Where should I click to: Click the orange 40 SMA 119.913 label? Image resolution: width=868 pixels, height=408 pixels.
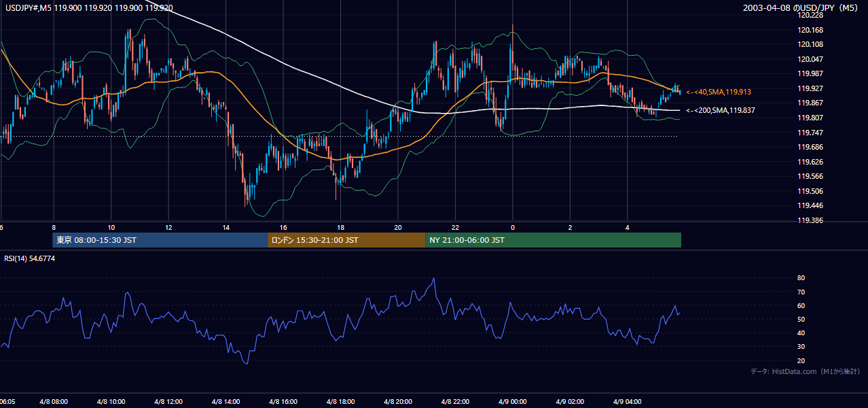click(x=719, y=92)
